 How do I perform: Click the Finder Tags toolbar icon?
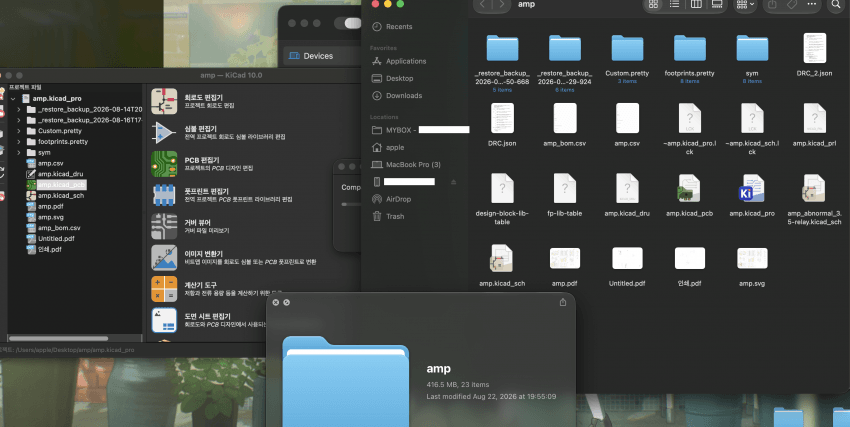[x=791, y=4]
